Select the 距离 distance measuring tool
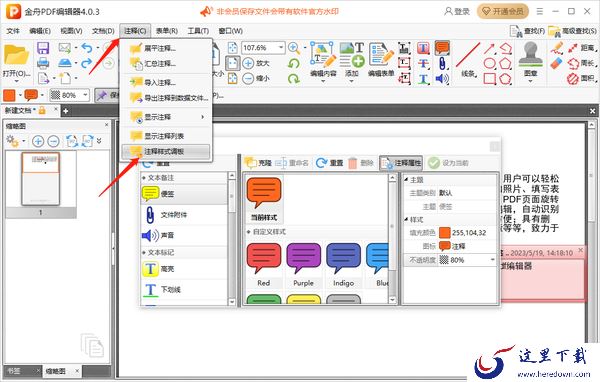Viewport: 600px width, 382px height. point(583,48)
